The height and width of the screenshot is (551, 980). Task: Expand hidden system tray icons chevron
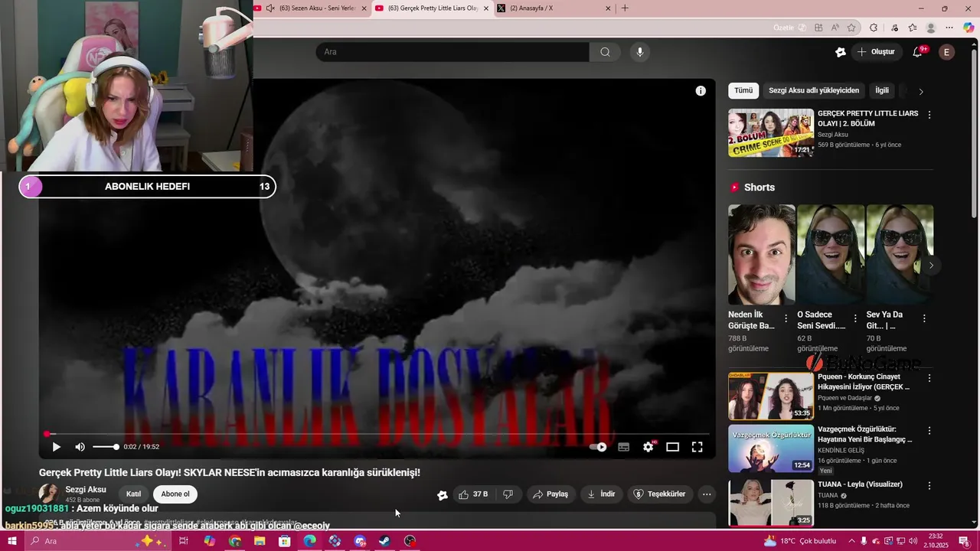(851, 541)
